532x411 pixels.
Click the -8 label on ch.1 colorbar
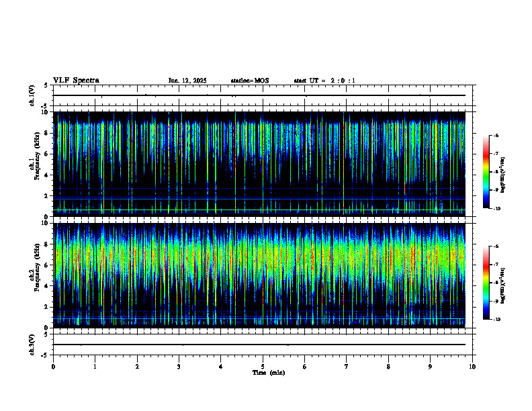click(x=496, y=172)
